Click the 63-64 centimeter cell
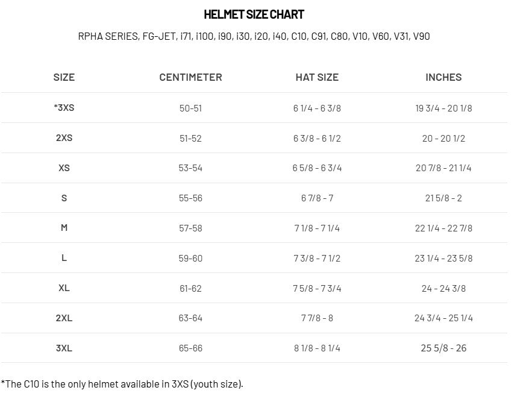 click(x=190, y=318)
